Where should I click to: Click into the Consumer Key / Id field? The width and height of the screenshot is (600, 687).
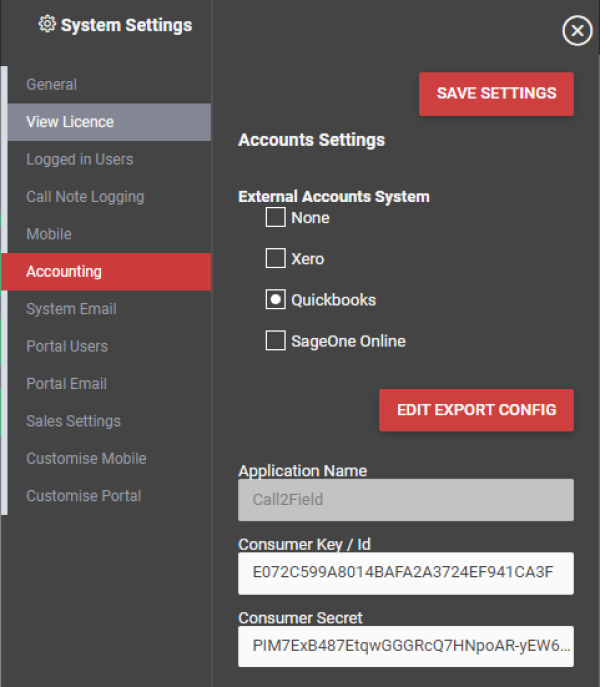[x=406, y=573]
